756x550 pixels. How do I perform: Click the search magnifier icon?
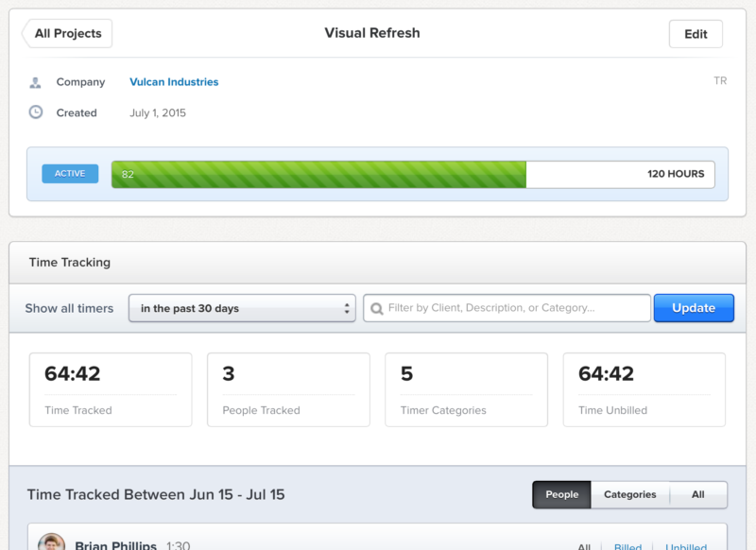point(377,308)
